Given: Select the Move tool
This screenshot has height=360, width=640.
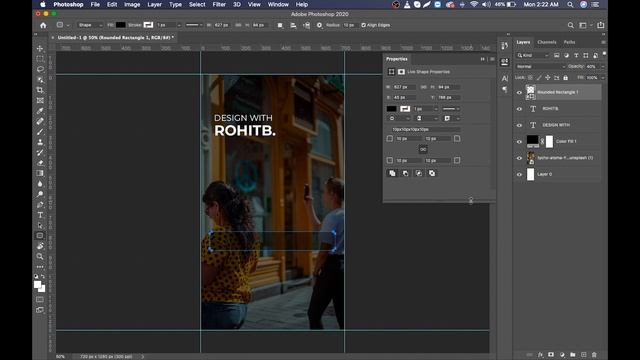Looking at the screenshot, I should coord(40,48).
